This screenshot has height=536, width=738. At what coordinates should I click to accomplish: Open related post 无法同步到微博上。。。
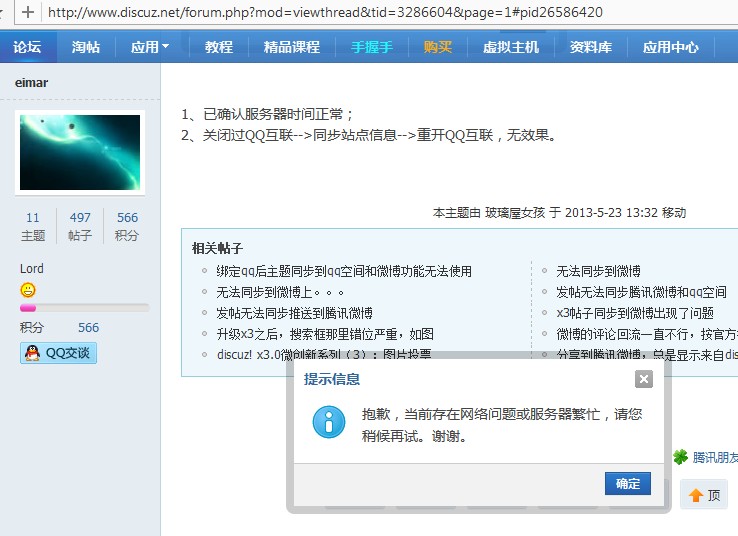pos(280,292)
